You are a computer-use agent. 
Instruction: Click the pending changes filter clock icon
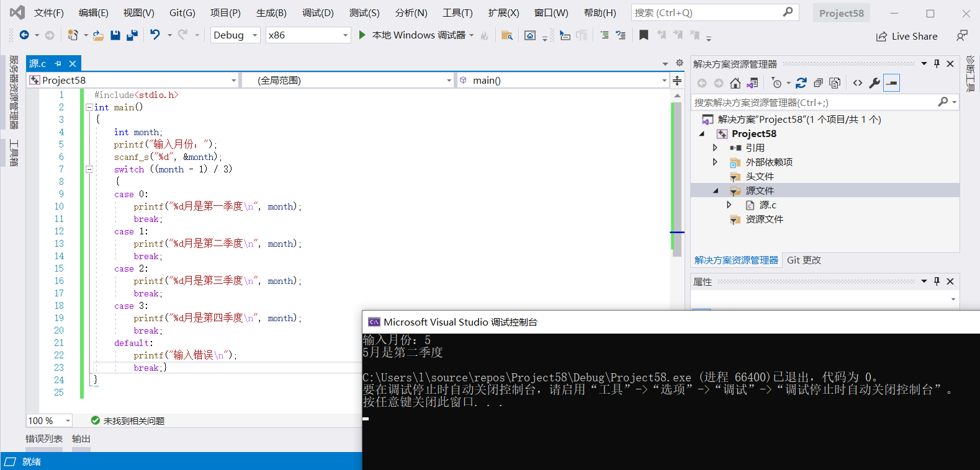click(776, 83)
